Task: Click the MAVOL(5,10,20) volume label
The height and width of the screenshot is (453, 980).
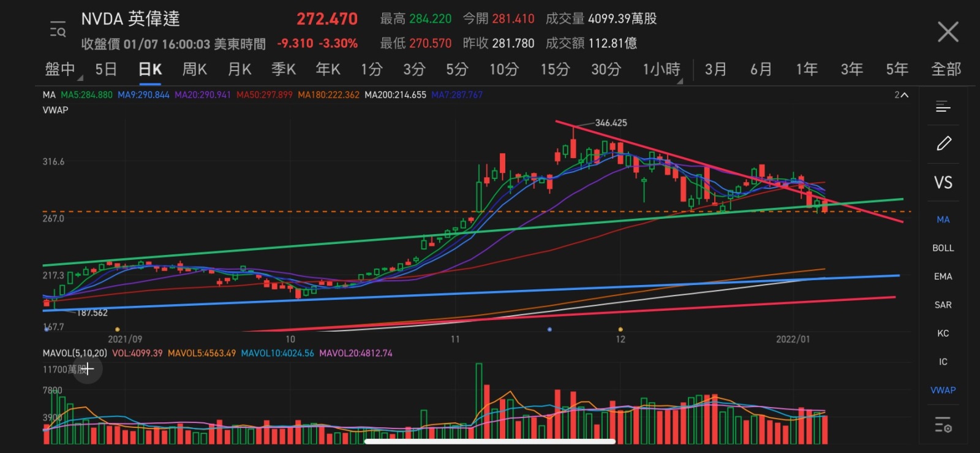Action: click(75, 353)
